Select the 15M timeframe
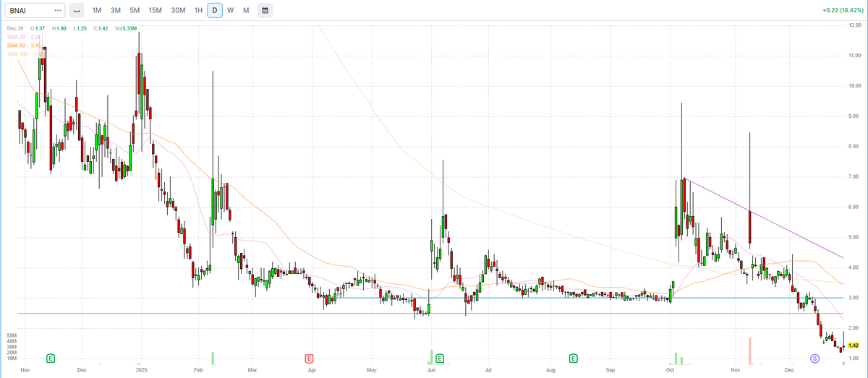The width and height of the screenshot is (868, 378). pos(155,11)
